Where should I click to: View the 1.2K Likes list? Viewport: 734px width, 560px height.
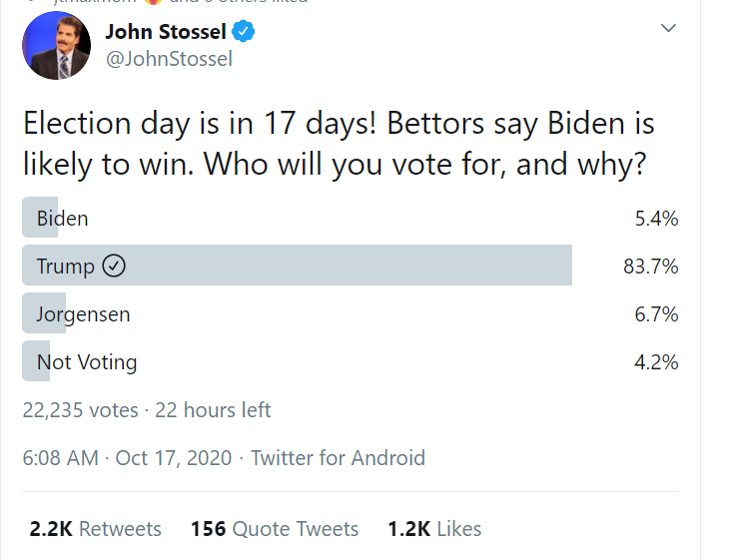(x=434, y=529)
